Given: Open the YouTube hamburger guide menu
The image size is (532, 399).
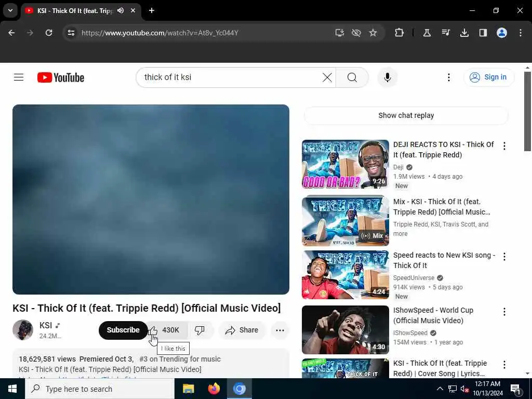Looking at the screenshot, I should tap(19, 77).
